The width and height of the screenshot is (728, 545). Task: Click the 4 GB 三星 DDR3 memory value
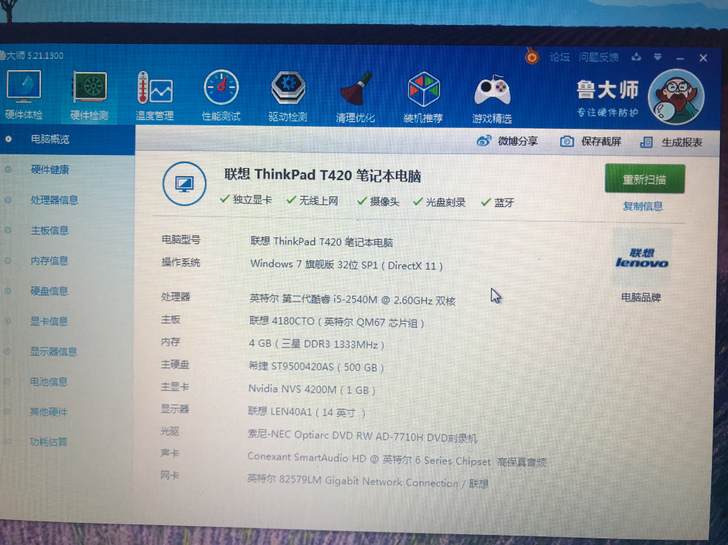pyautogui.click(x=316, y=344)
